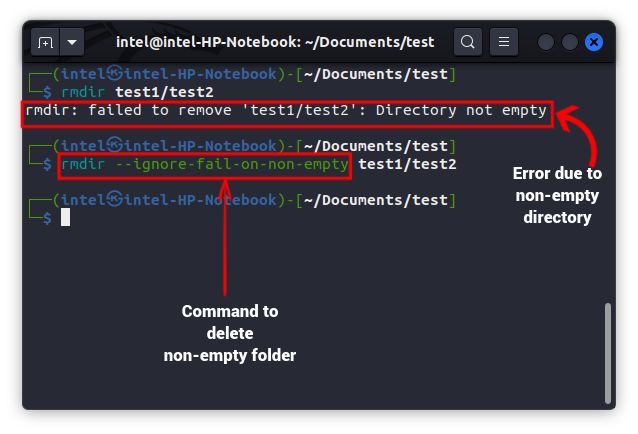The height and width of the screenshot is (434, 638).
Task: Click the terminal vertical scrollbar
Action: coord(607,350)
